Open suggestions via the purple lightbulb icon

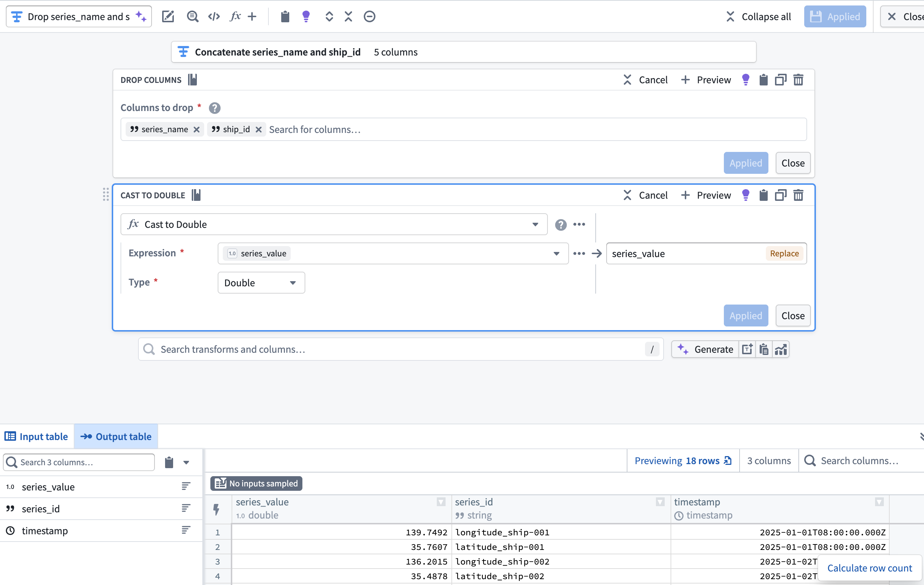pyautogui.click(x=306, y=16)
